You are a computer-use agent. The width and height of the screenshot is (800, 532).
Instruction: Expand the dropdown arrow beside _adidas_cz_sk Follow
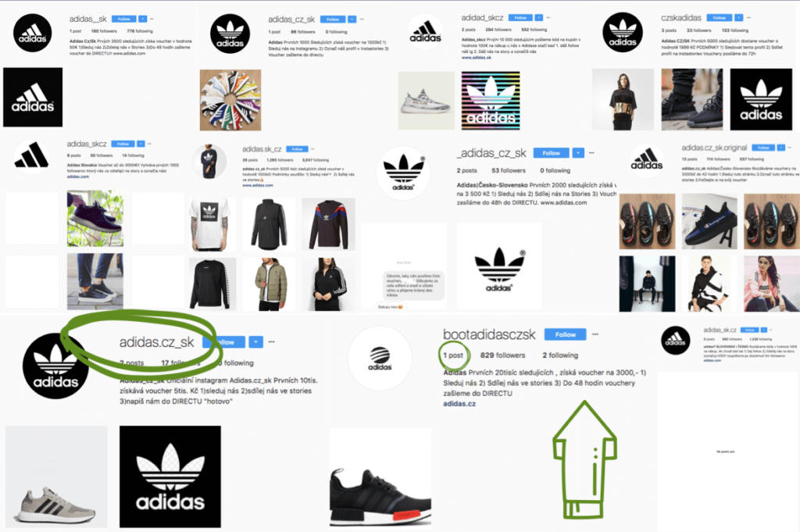(x=577, y=152)
